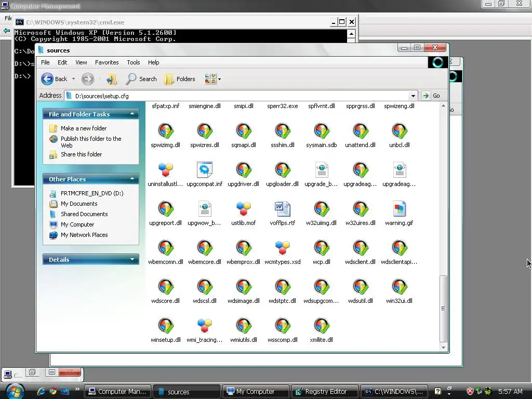This screenshot has width=532, height=399.
Task: Select the upgrade_b file icon
Action: point(321,170)
